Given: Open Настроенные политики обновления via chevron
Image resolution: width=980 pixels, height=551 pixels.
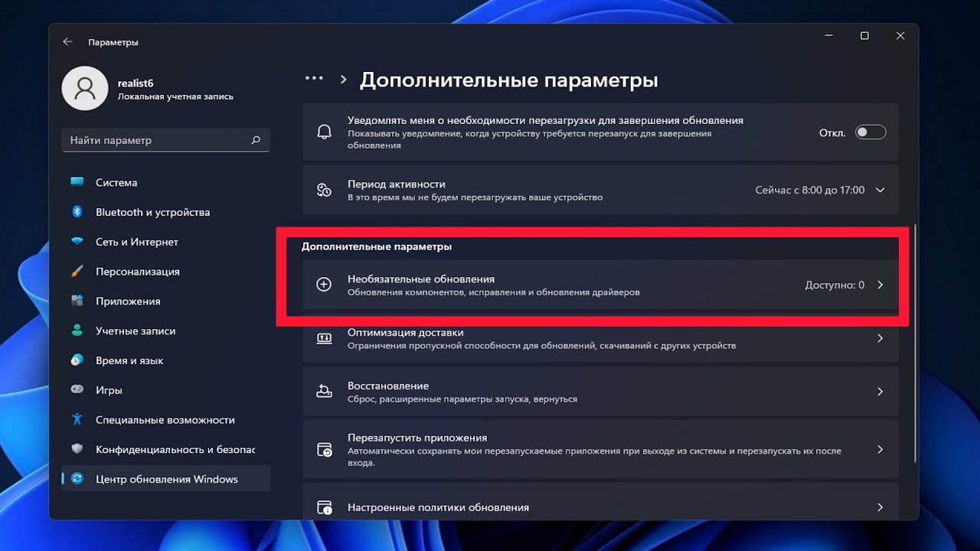Looking at the screenshot, I should pyautogui.click(x=880, y=507).
